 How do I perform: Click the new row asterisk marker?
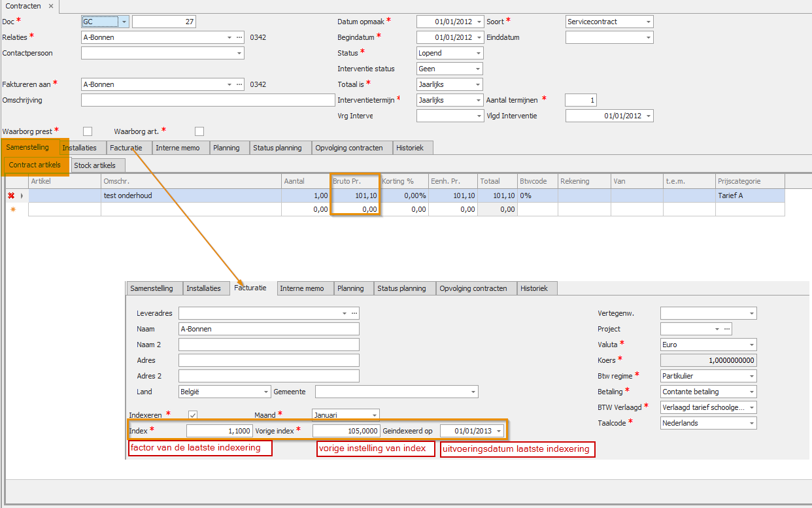coord(12,209)
